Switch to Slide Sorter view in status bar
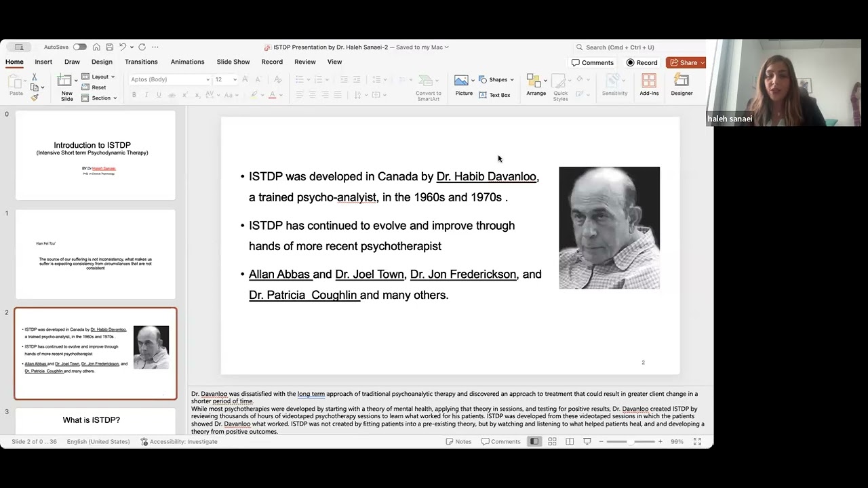The width and height of the screenshot is (868, 488). coord(552,442)
